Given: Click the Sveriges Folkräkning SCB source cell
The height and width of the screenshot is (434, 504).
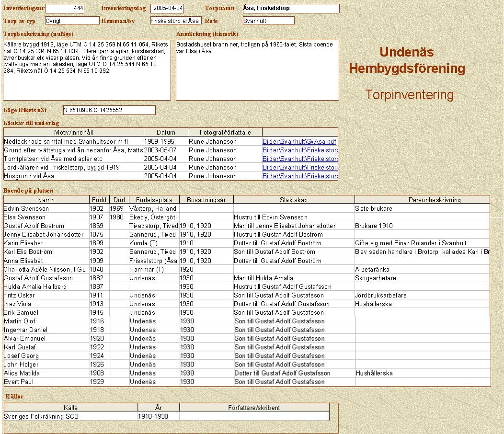Looking at the screenshot, I should pyautogui.click(x=70, y=417).
